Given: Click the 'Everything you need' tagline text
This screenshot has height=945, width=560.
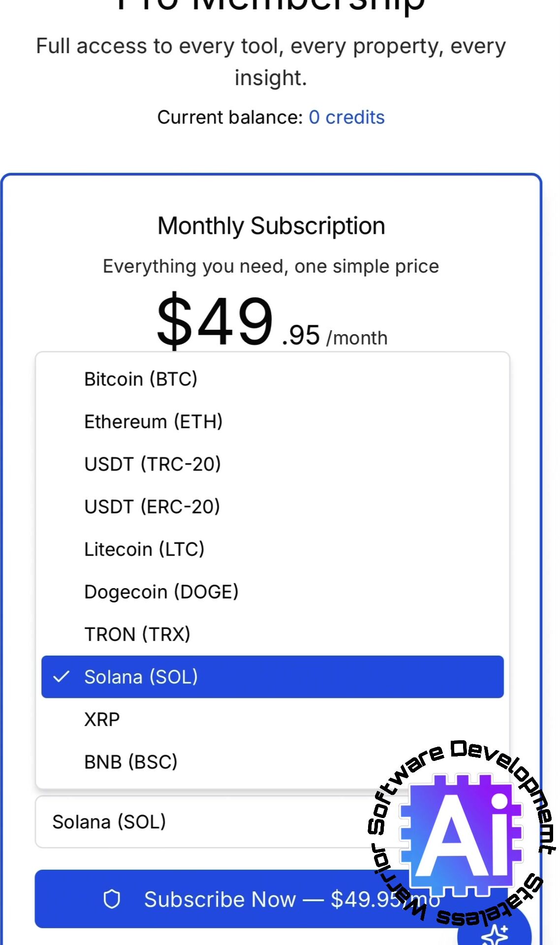Looking at the screenshot, I should point(271,266).
